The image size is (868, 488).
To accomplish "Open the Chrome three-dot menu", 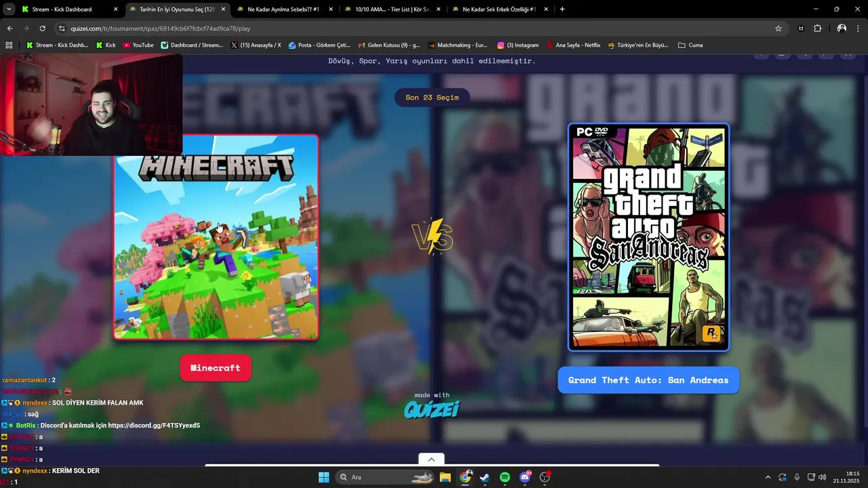I will [859, 28].
